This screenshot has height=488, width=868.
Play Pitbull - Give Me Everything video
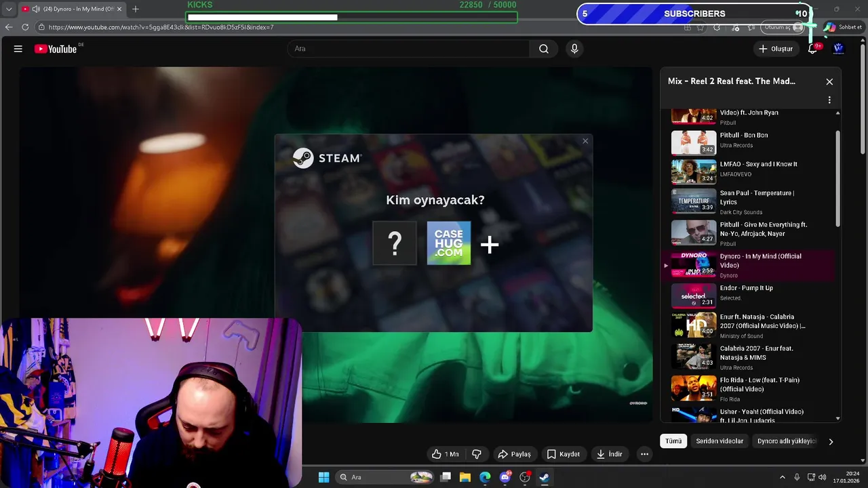(751, 233)
